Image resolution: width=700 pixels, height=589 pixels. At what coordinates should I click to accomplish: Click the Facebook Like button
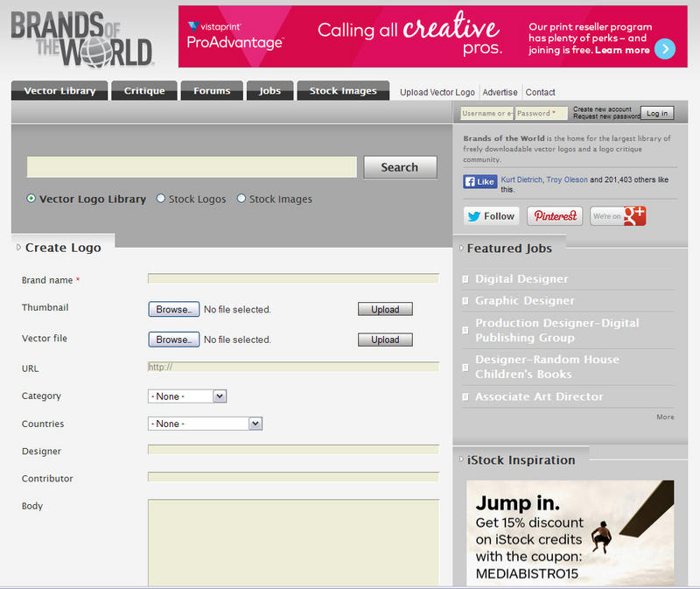tap(479, 181)
